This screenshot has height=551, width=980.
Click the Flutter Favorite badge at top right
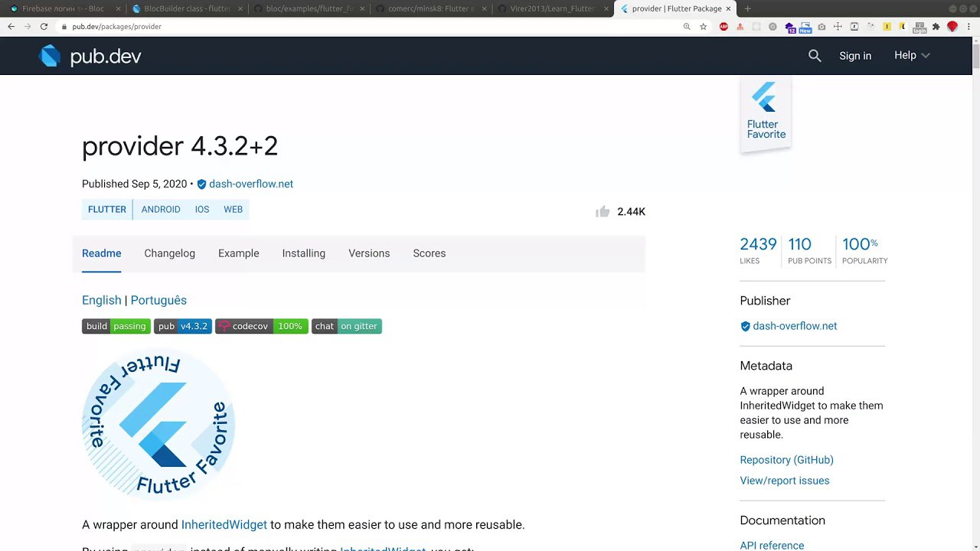tap(766, 116)
